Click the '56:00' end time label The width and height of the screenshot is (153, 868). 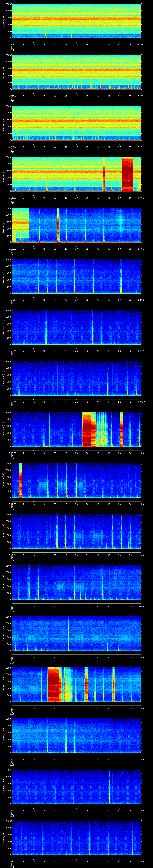(141, 197)
